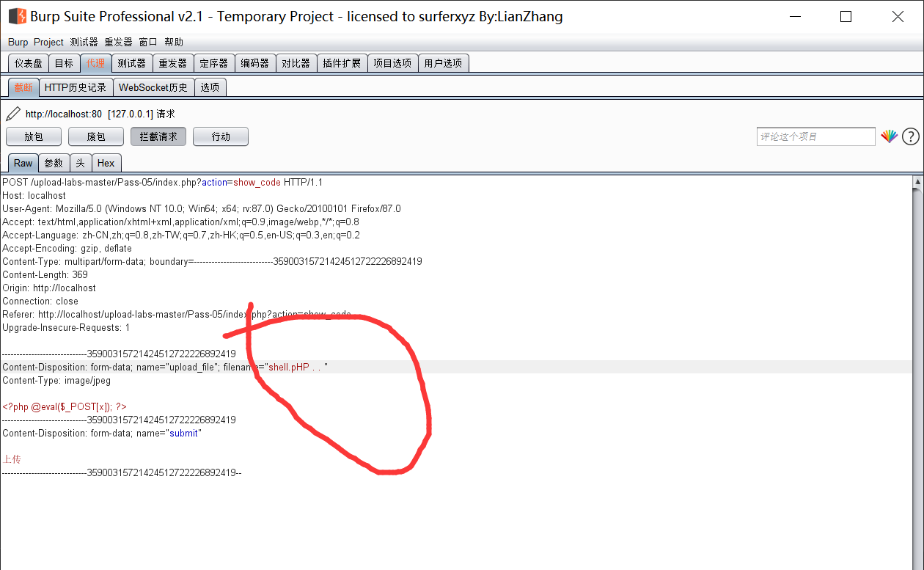Open the highlight color picker icon
Viewport: 924px width, 570px height.
pos(890,136)
